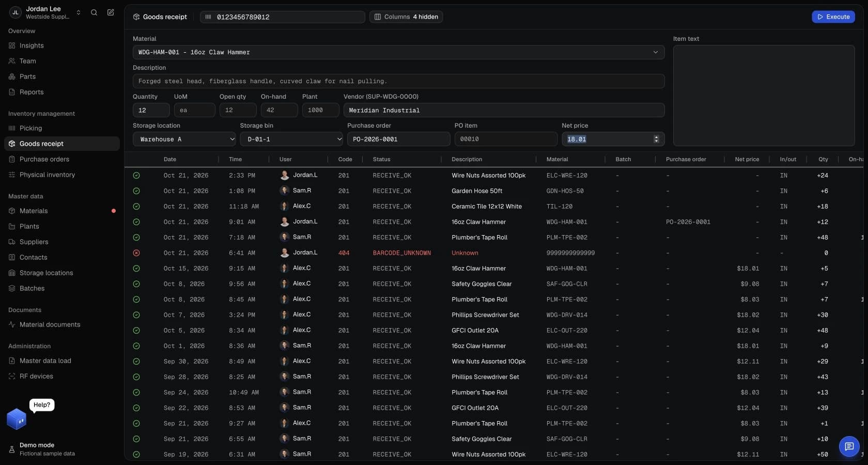
Task: Click the Purchase order field PO-2026-0001
Action: (x=398, y=139)
